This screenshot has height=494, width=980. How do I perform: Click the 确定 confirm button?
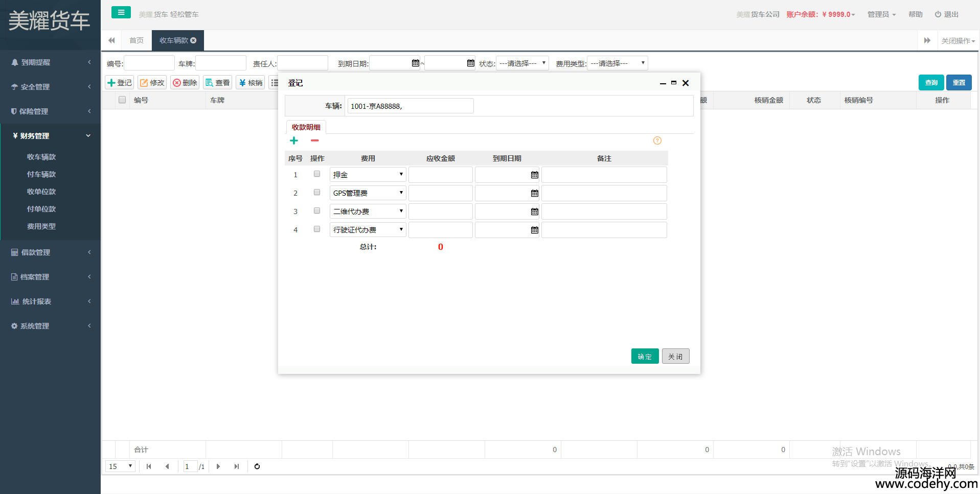645,356
